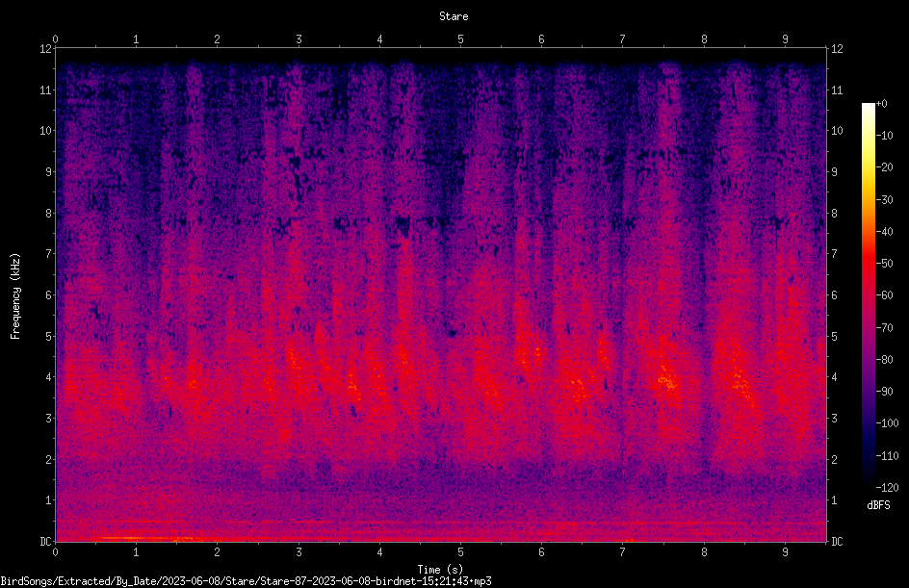The height and width of the screenshot is (588, 909).
Task: Click the -50 value on colorbar scale
Action: pos(885,263)
